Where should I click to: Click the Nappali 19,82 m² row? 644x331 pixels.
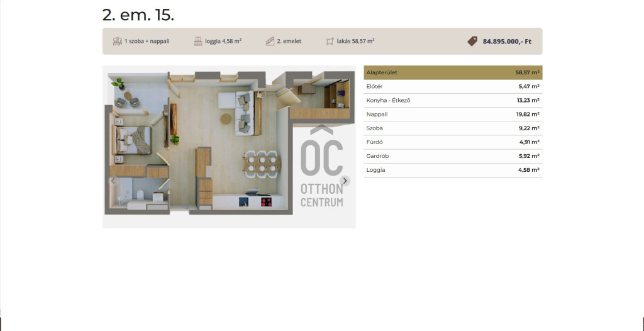click(453, 114)
